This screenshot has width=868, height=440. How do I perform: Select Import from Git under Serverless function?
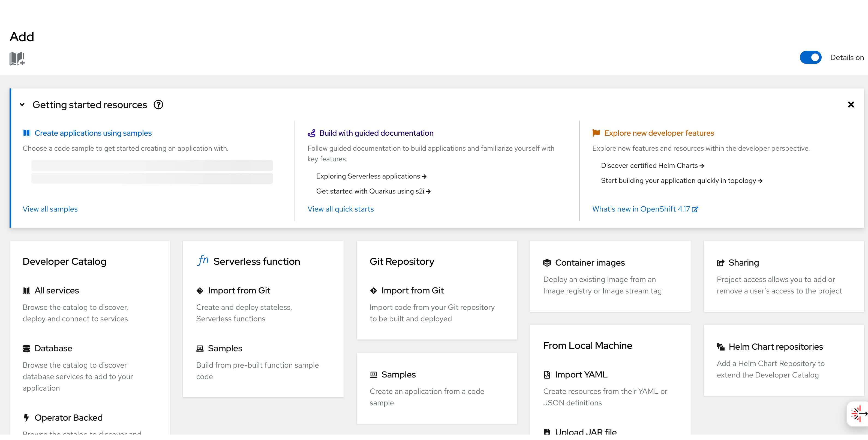[239, 291]
